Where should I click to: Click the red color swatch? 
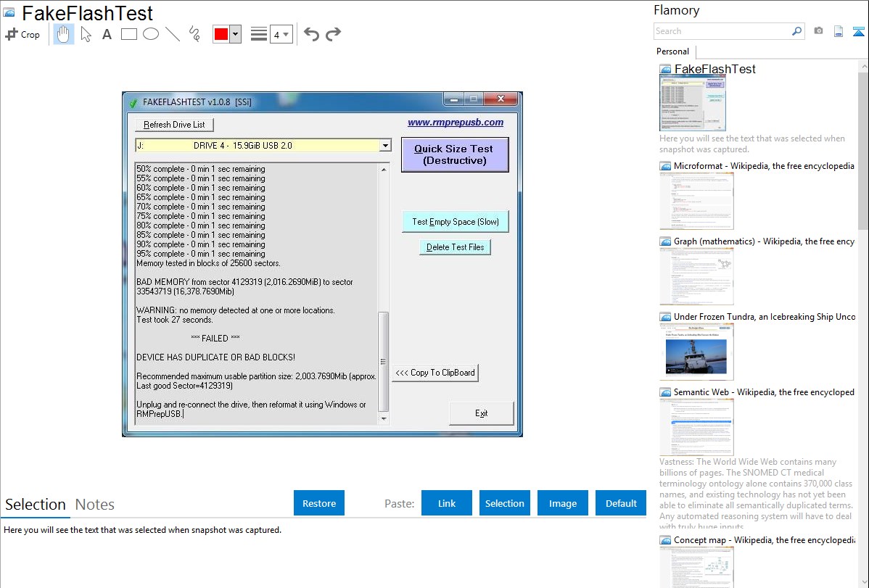click(x=221, y=34)
